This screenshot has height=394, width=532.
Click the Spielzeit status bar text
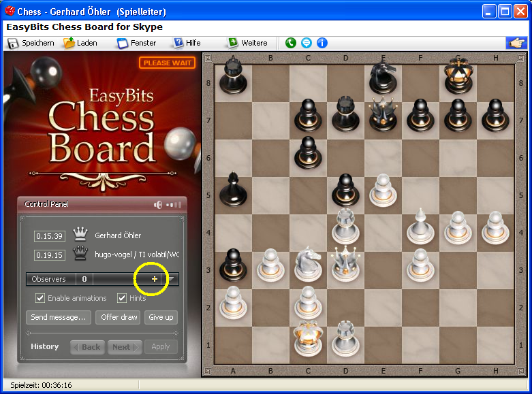[41, 385]
